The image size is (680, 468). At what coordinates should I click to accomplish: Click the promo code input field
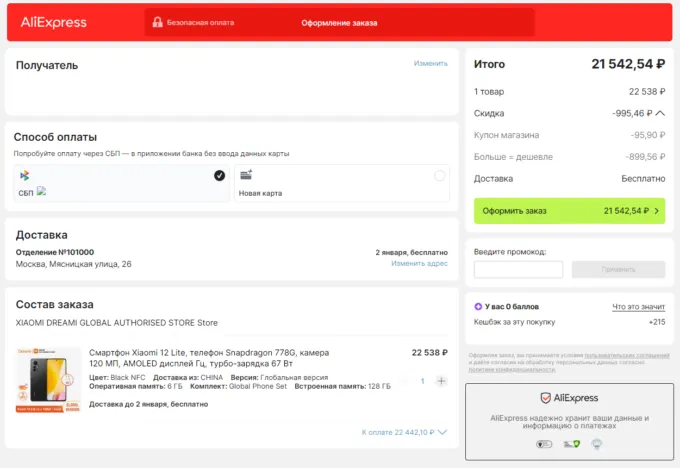[x=518, y=270]
